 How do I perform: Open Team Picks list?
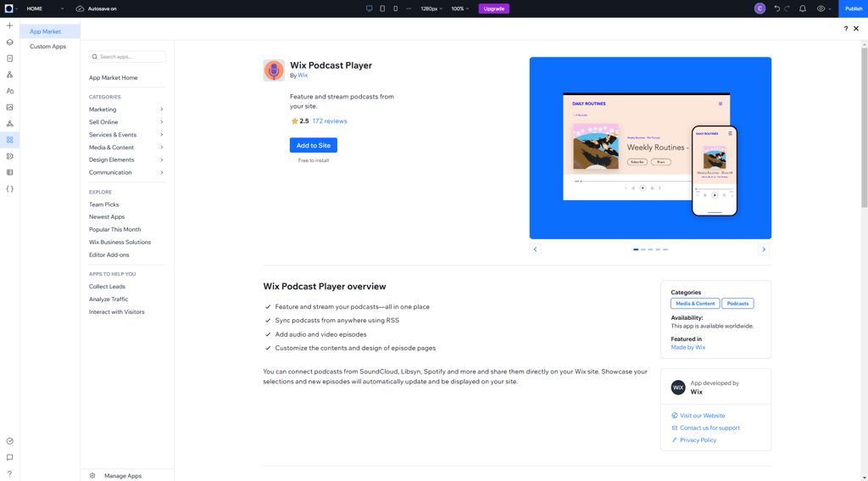[x=104, y=204]
